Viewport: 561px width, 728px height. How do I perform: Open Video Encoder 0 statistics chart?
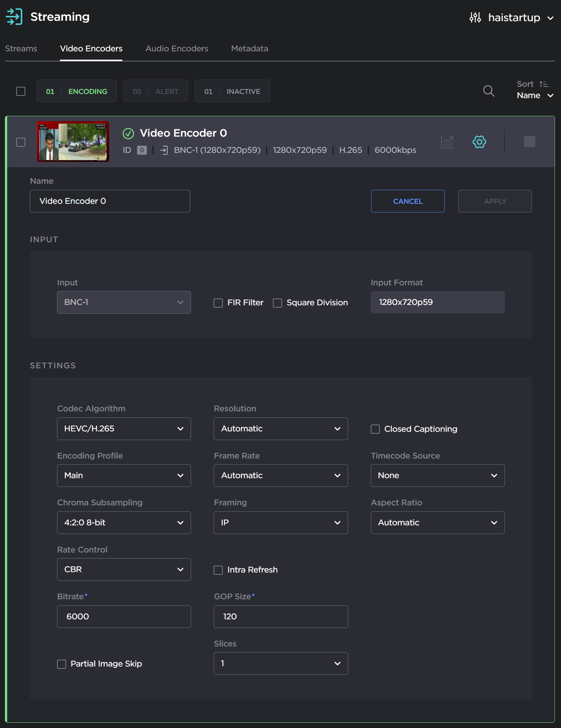tap(447, 142)
